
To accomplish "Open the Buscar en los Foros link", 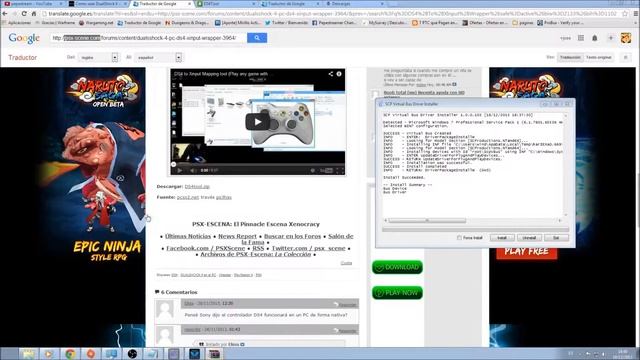I will click(293, 236).
